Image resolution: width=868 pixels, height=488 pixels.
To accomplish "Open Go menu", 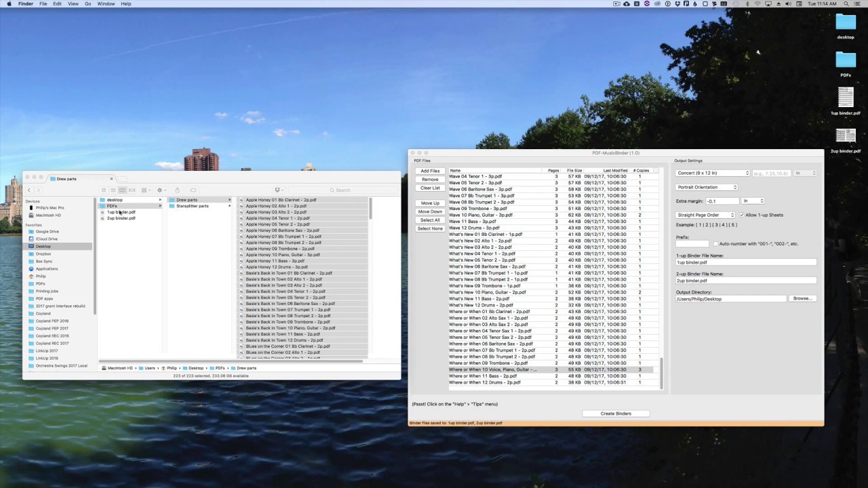I will 88,4.
